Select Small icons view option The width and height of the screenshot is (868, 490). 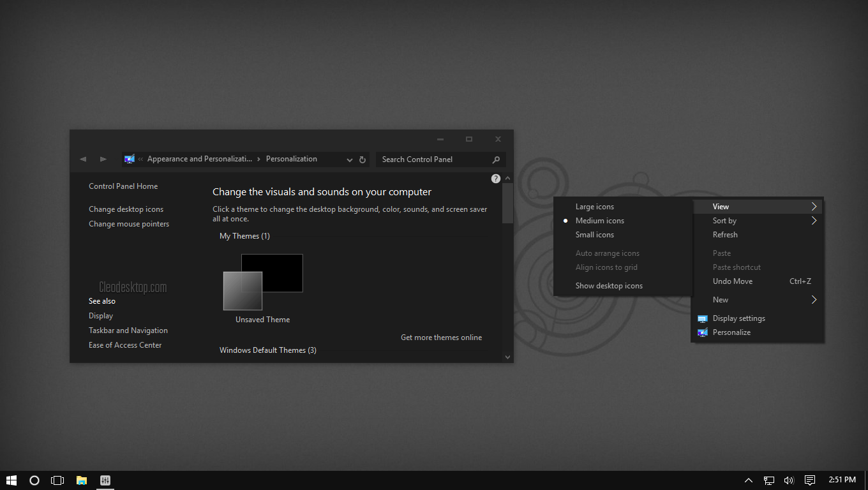pos(594,235)
